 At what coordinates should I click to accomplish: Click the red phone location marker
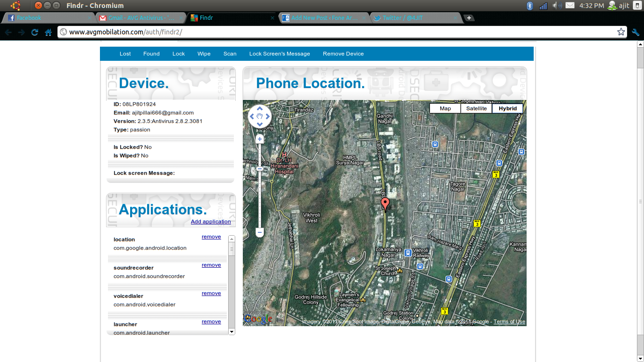tap(385, 204)
